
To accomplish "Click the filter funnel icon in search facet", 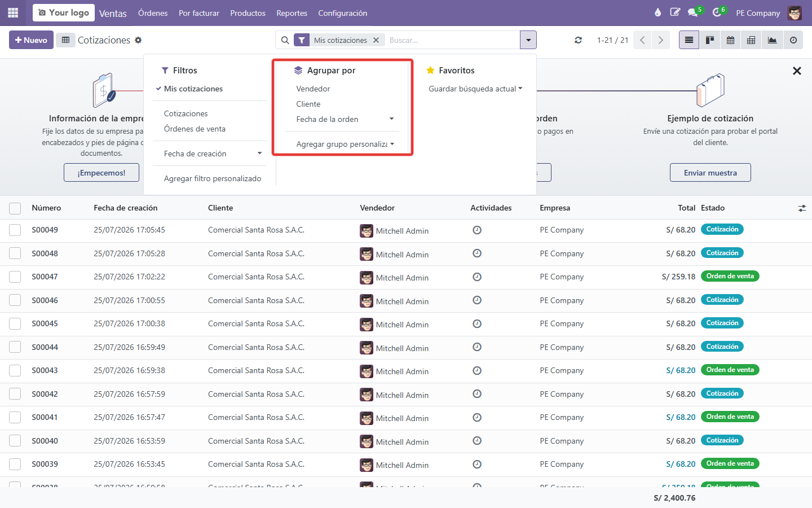I will pos(302,40).
